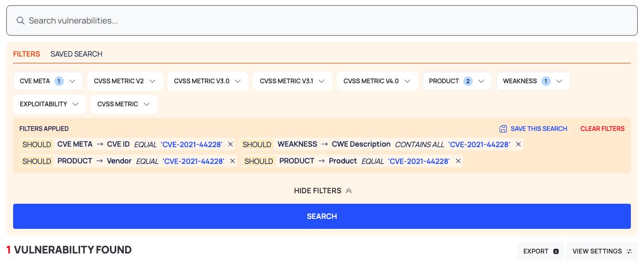This screenshot has width=644, height=265.
Task: Expand the CVSS METRIC V3.1 dropdown
Action: (x=293, y=81)
